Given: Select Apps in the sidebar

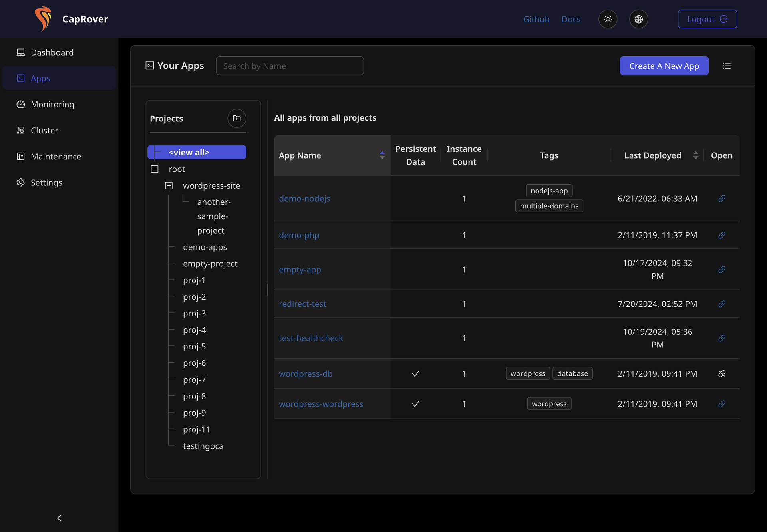Looking at the screenshot, I should pyautogui.click(x=59, y=78).
